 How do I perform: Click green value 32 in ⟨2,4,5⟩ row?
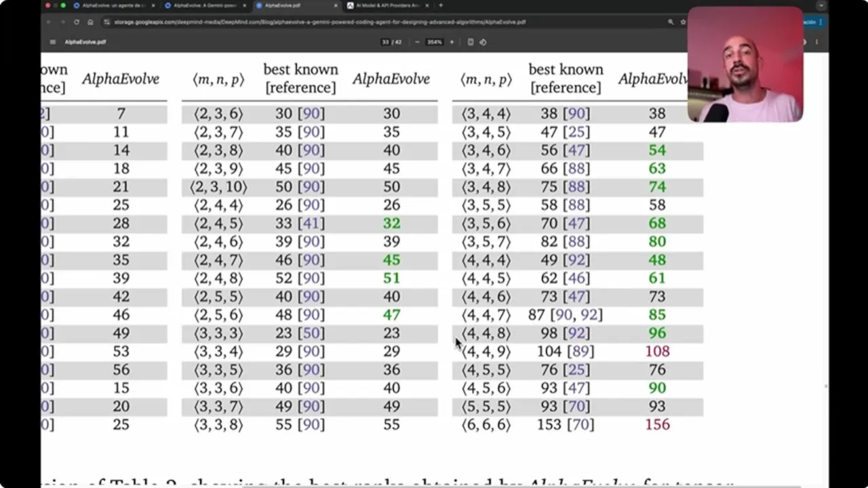tap(391, 223)
